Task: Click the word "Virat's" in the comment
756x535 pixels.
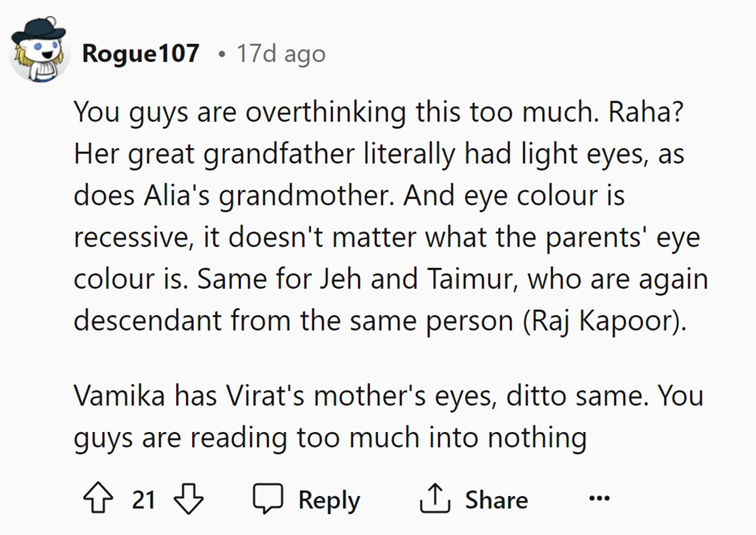Action: pos(265,396)
